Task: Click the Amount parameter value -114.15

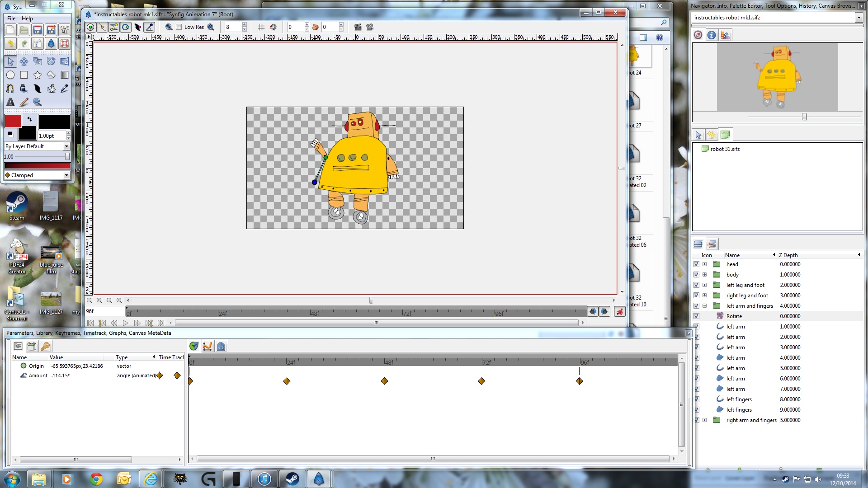Action: (x=61, y=375)
